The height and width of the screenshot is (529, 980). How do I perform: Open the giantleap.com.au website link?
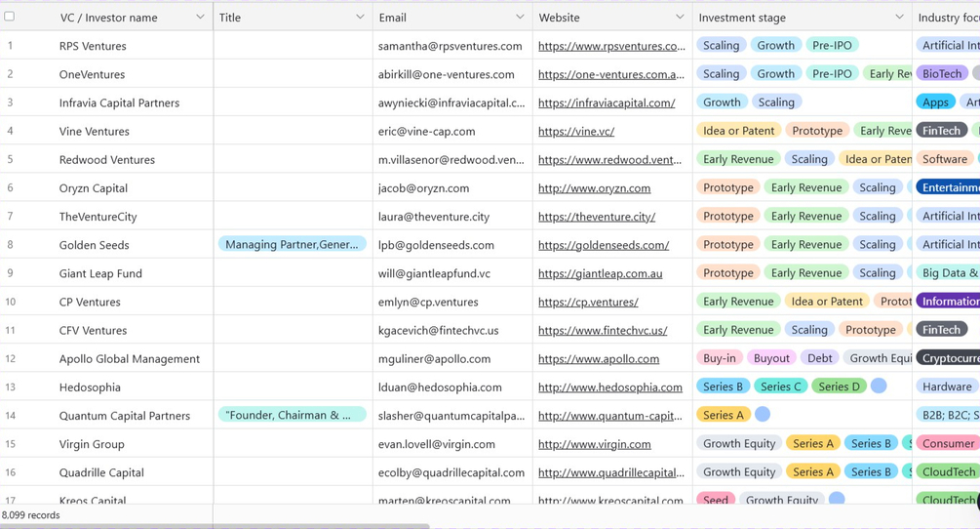coord(600,274)
